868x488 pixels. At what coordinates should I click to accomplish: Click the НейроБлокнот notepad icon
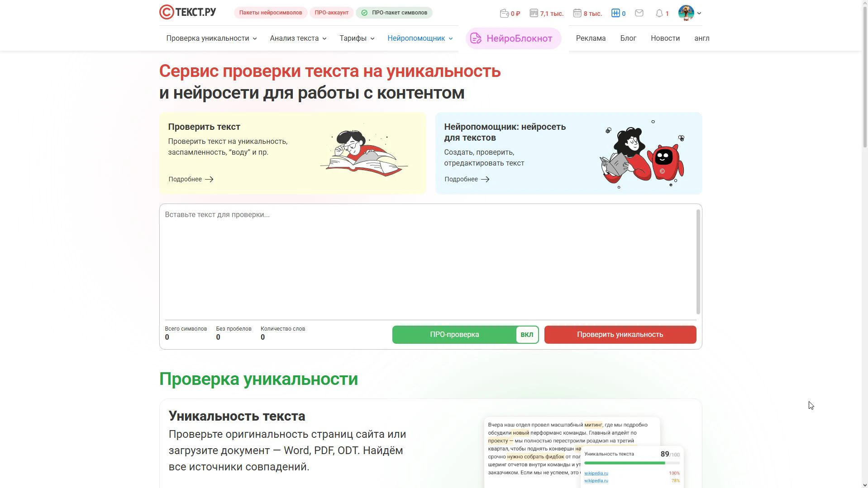click(476, 38)
